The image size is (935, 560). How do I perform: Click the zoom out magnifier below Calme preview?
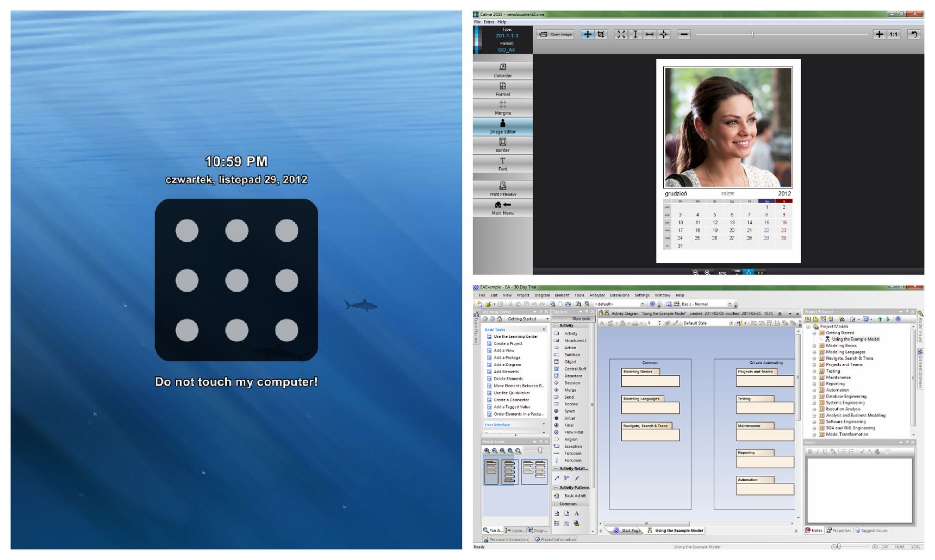[695, 273]
